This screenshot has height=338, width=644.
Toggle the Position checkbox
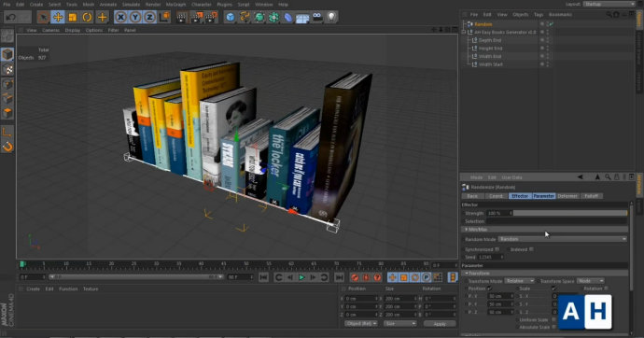(x=490, y=289)
